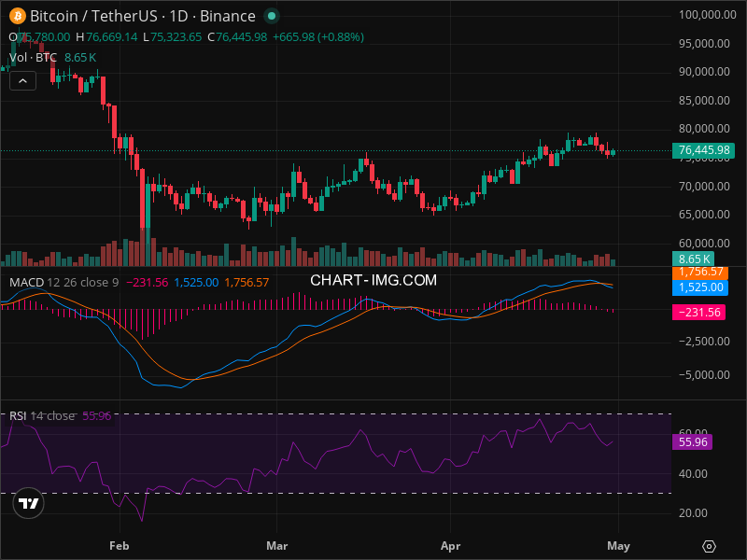Click the 100,000.00 price axis label
747x560 pixels.
[708, 15]
